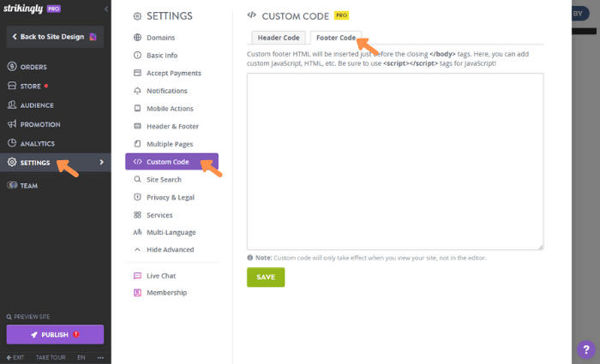Click the Membership user icon
Screen dimensions: 600x364
pos(137,293)
